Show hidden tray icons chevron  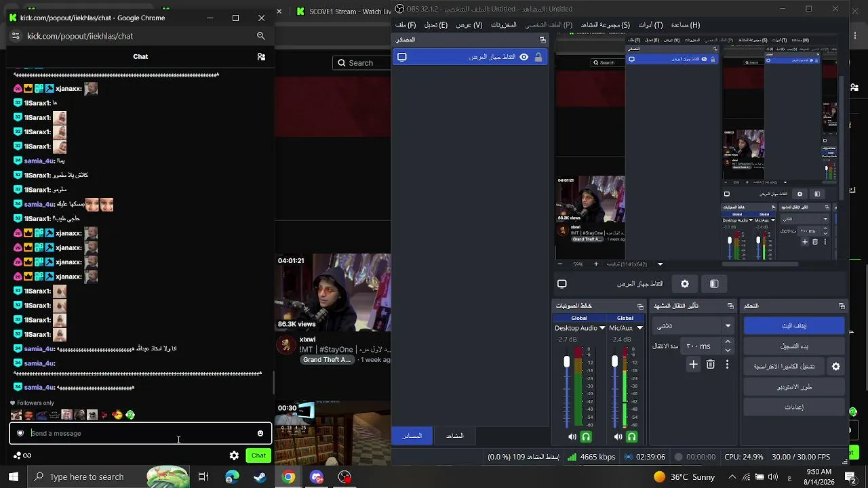tap(732, 477)
